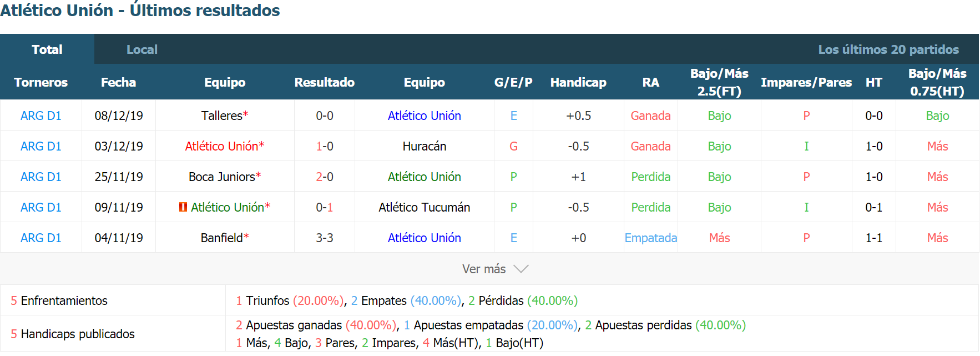The width and height of the screenshot is (980, 356).
Task: Click the red card icon beside Atlético Unión
Action: [x=183, y=207]
